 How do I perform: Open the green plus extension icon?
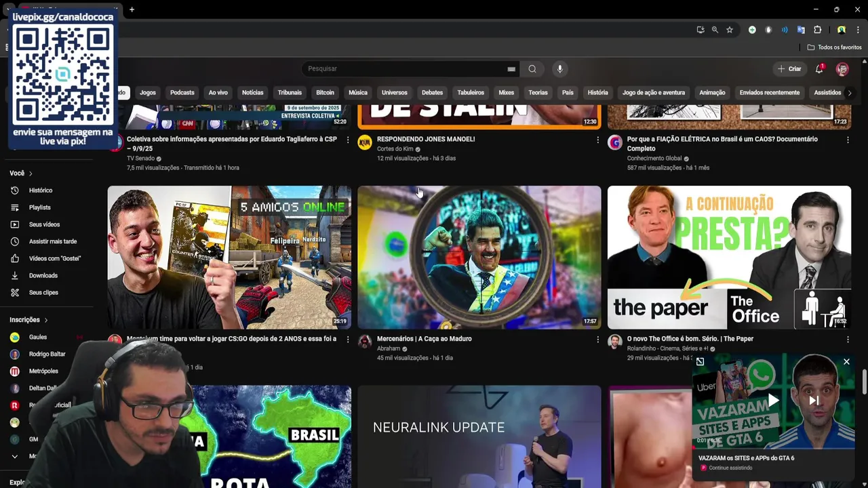[752, 30]
